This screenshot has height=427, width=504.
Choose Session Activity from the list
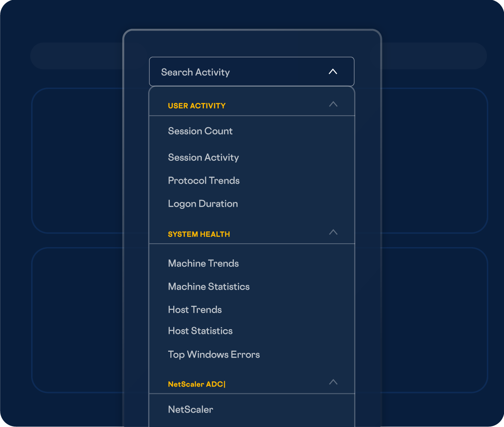pyautogui.click(x=203, y=157)
